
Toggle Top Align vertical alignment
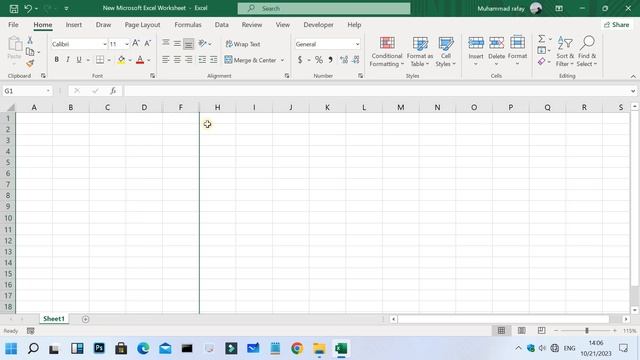tap(165, 43)
